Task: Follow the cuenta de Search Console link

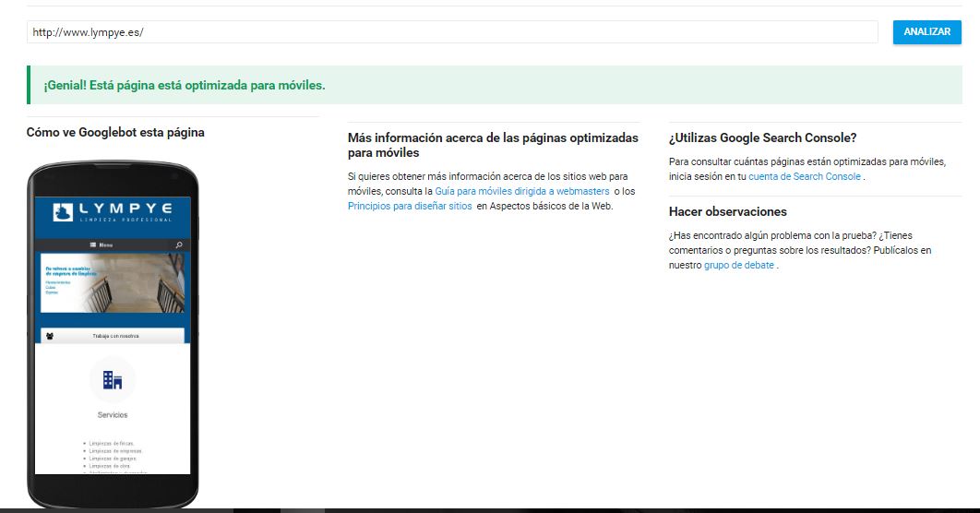Action: (805, 176)
